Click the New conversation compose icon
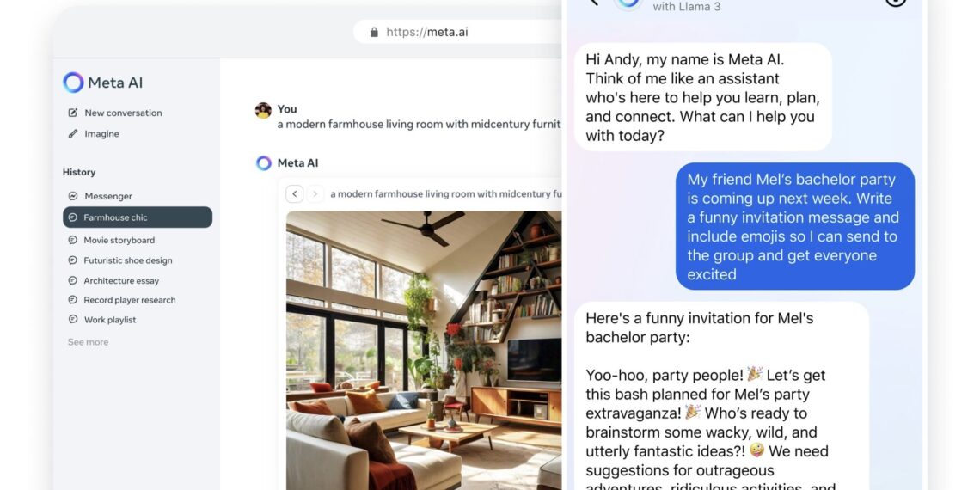The height and width of the screenshot is (490, 980). pos(73,113)
